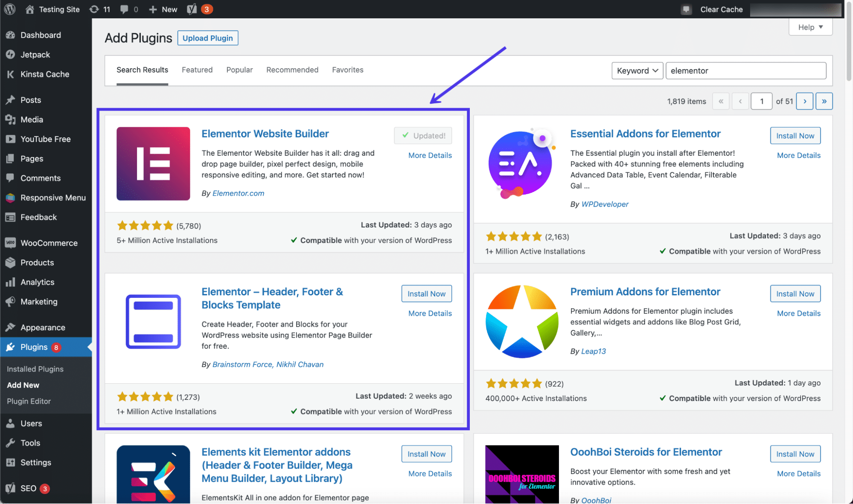Image resolution: width=853 pixels, height=504 pixels.
Task: Select the Media sidebar icon
Action: click(x=10, y=119)
